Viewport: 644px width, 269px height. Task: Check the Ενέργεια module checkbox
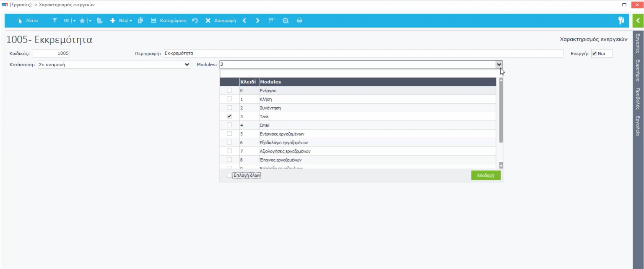point(229,90)
